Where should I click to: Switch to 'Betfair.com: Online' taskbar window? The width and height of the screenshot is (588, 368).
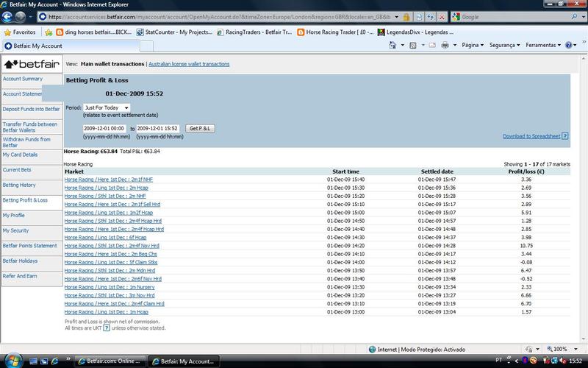click(x=110, y=361)
